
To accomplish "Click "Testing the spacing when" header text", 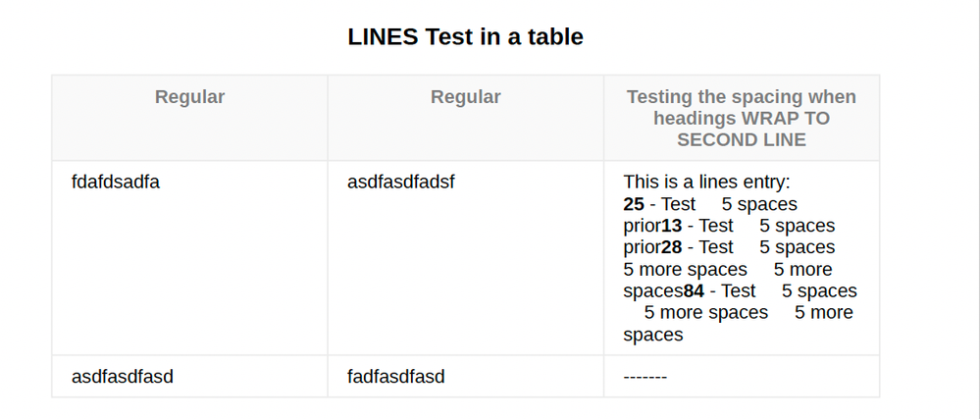I will pyautogui.click(x=741, y=97).
